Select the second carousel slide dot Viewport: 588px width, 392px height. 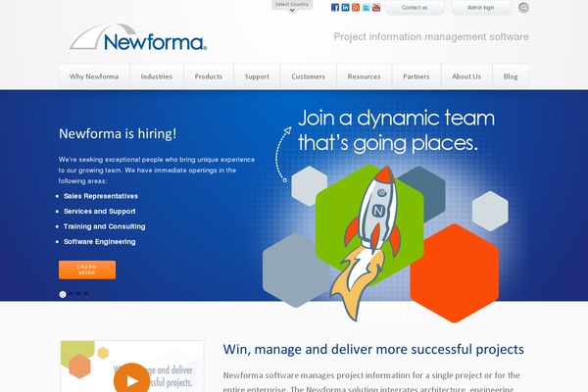click(71, 294)
